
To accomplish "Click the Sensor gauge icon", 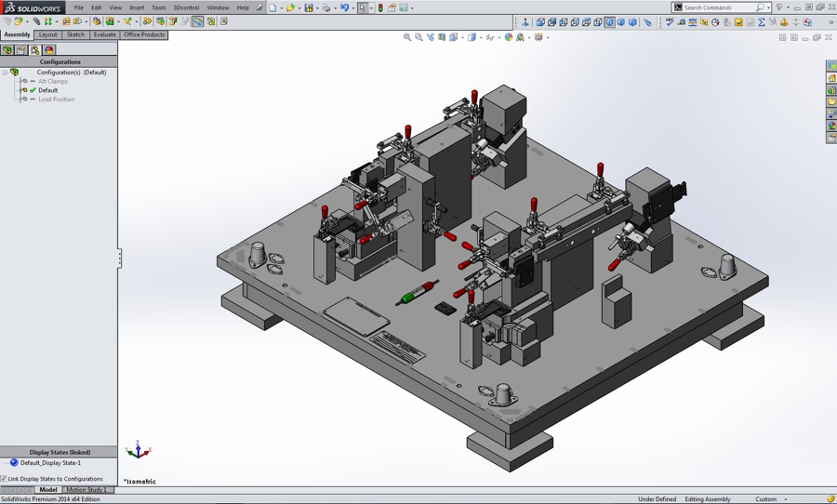I will pyautogui.click(x=715, y=22).
